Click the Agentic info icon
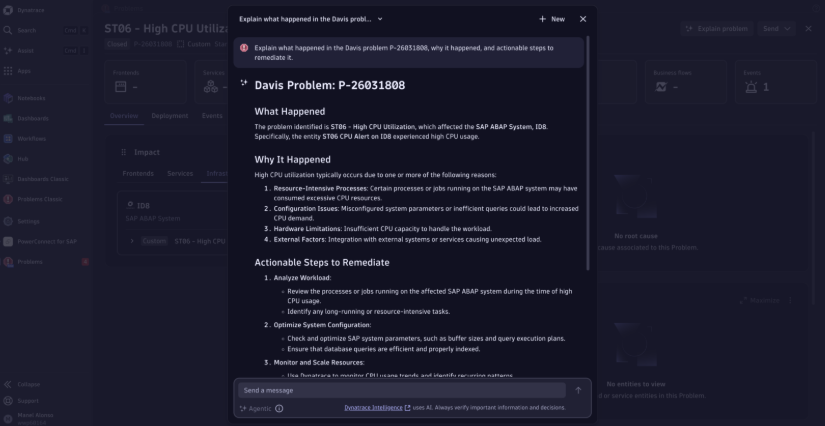Screen dimensions: 825x426 pyautogui.click(x=279, y=408)
